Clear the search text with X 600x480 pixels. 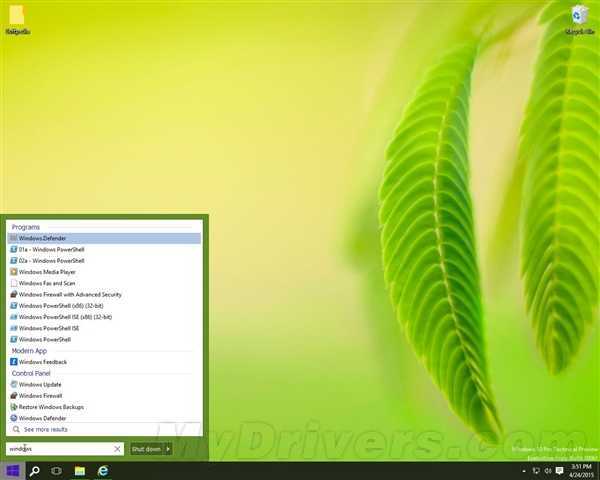(x=117, y=449)
